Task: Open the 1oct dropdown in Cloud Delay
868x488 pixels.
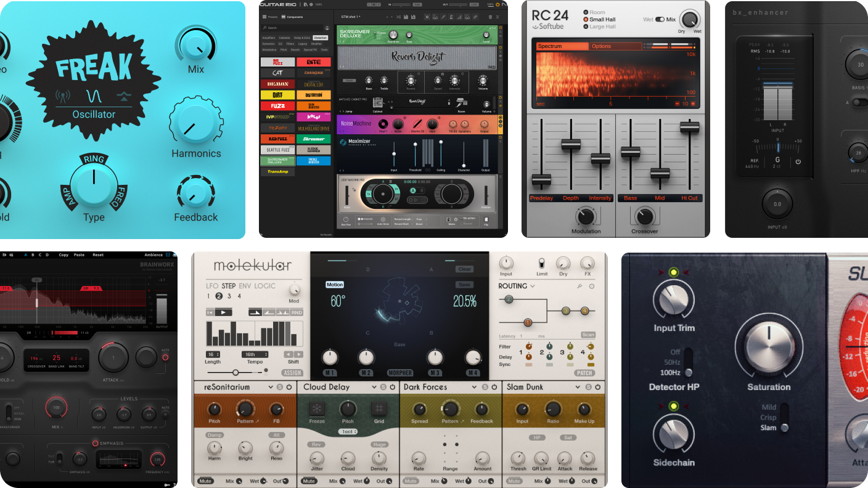Action: 348,431
